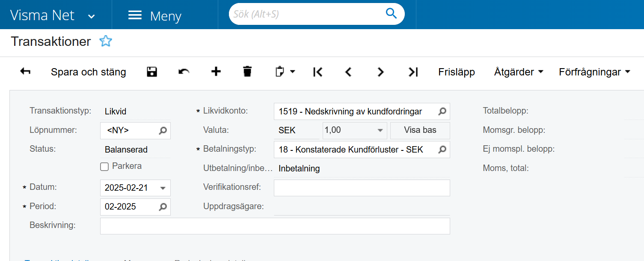Click into the Beskrivning text field
This screenshot has width=644, height=261.
275,226
